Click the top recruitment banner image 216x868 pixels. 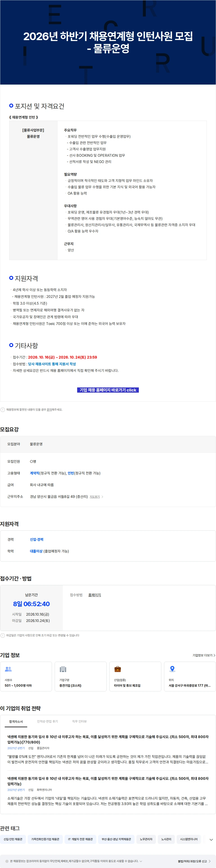(108, 42)
